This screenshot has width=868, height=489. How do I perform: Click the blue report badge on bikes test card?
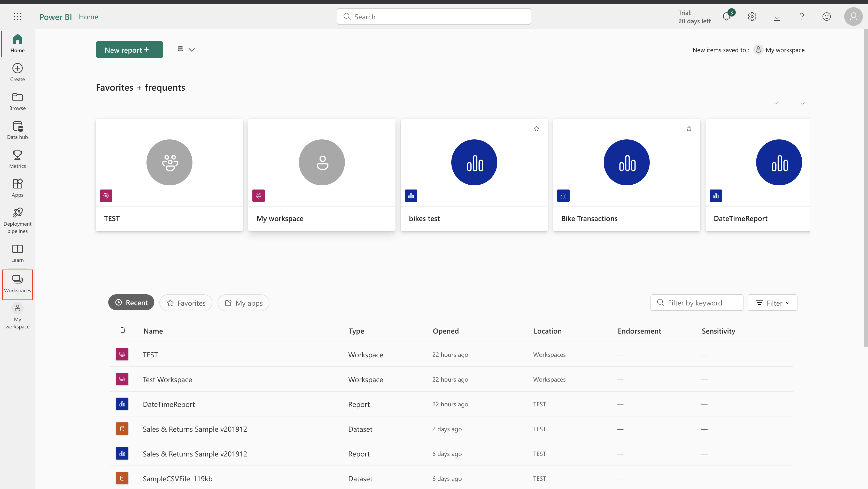pyautogui.click(x=411, y=196)
